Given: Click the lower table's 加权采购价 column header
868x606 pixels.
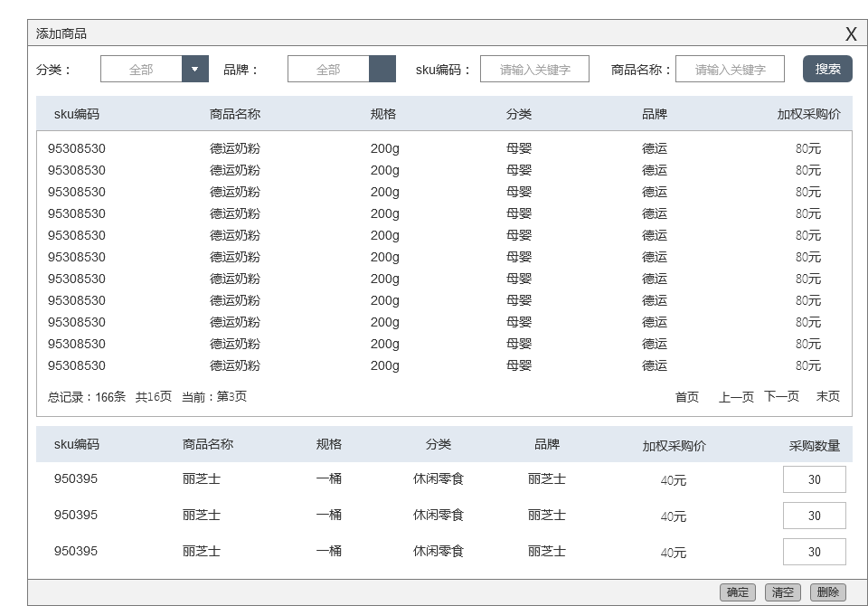Looking at the screenshot, I should click(x=674, y=445).
